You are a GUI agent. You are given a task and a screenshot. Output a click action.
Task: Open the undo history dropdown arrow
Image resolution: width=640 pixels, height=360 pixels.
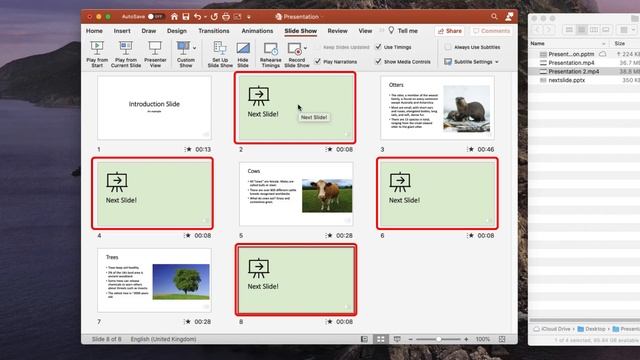click(x=205, y=17)
